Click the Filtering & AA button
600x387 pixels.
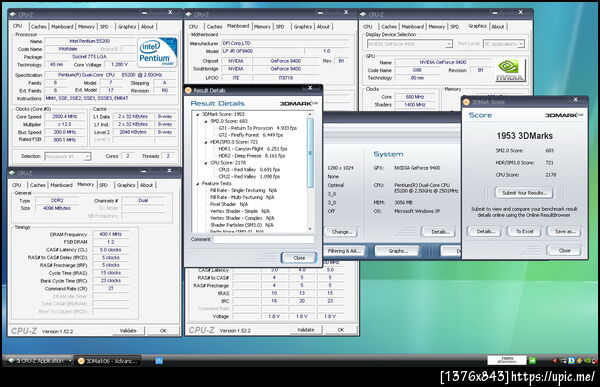(x=344, y=251)
